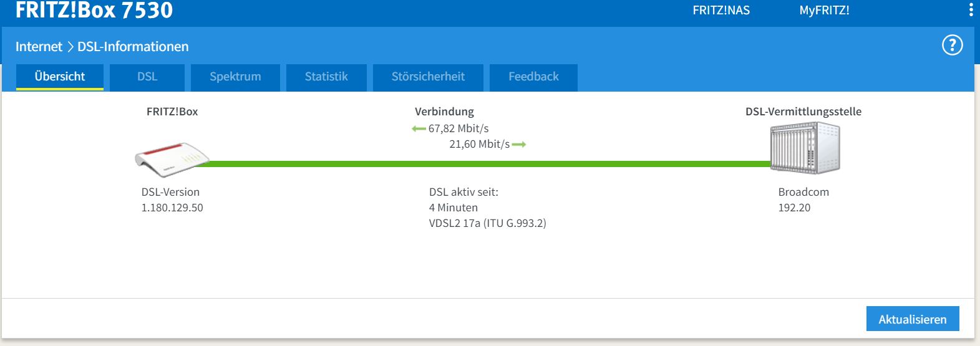This screenshot has width=980, height=346.
Task: Click the DSL-Informationen breadcrumb text
Action: point(133,47)
